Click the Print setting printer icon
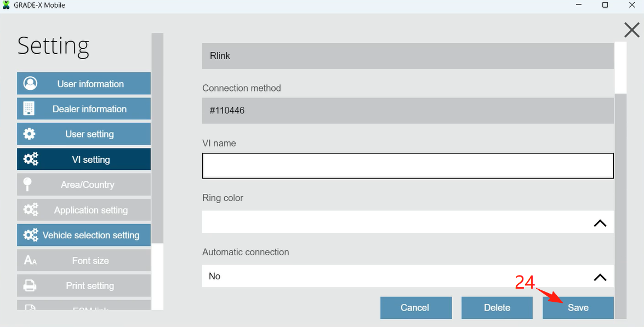 30,286
